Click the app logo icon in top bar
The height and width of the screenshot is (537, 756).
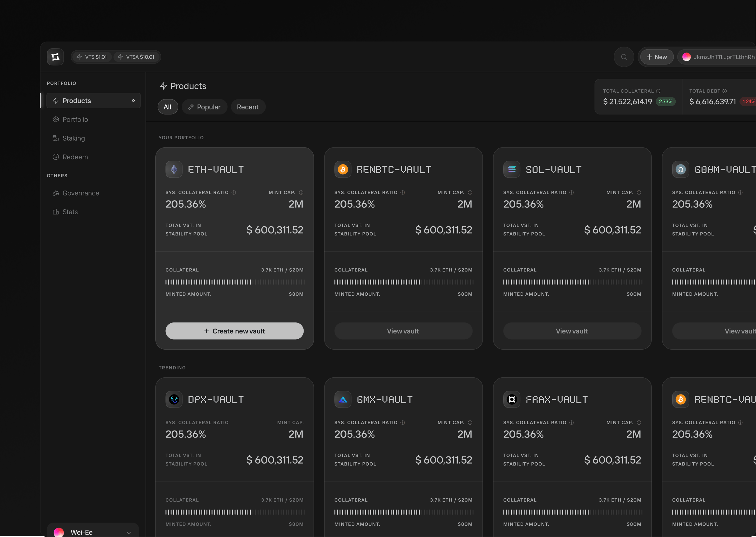click(55, 57)
